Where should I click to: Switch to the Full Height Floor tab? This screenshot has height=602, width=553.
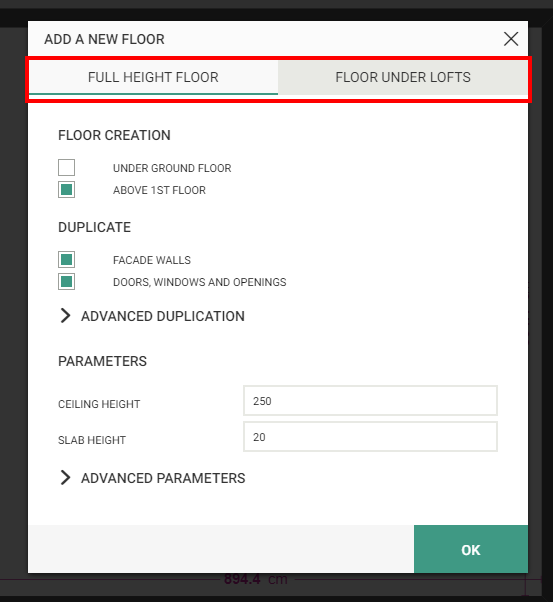pos(153,78)
